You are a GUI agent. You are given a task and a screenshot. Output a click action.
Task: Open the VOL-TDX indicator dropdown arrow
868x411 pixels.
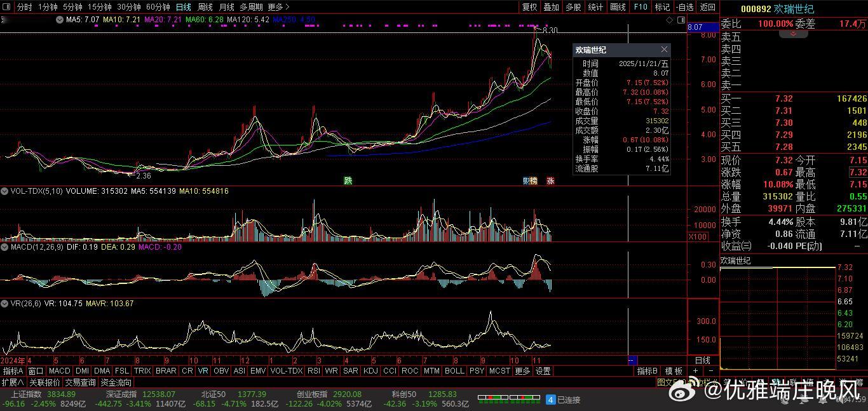coord(5,191)
